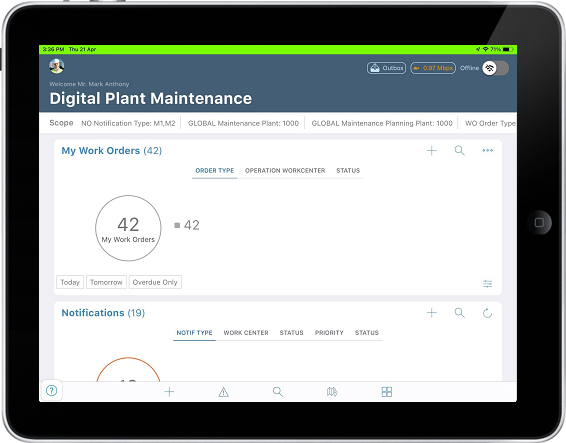This screenshot has height=443, width=566.
Task: Toggle the Offline mode switch
Action: [x=495, y=68]
